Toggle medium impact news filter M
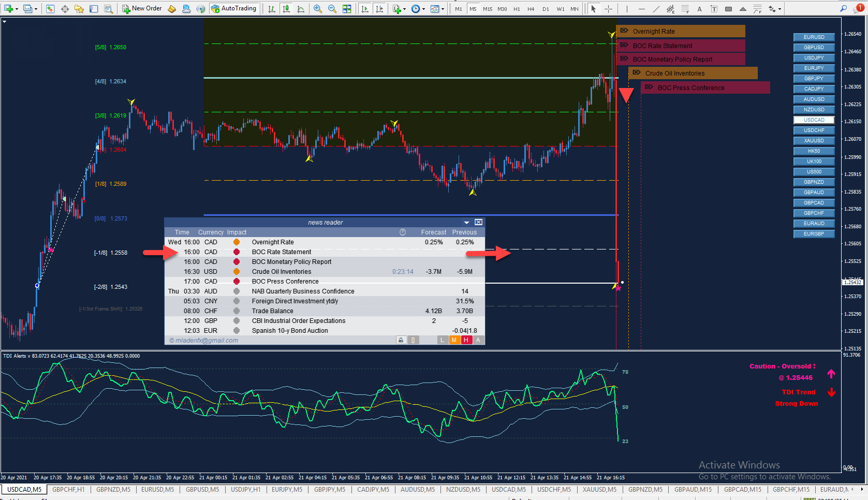Screen dimensions: 868x500 point(454,340)
